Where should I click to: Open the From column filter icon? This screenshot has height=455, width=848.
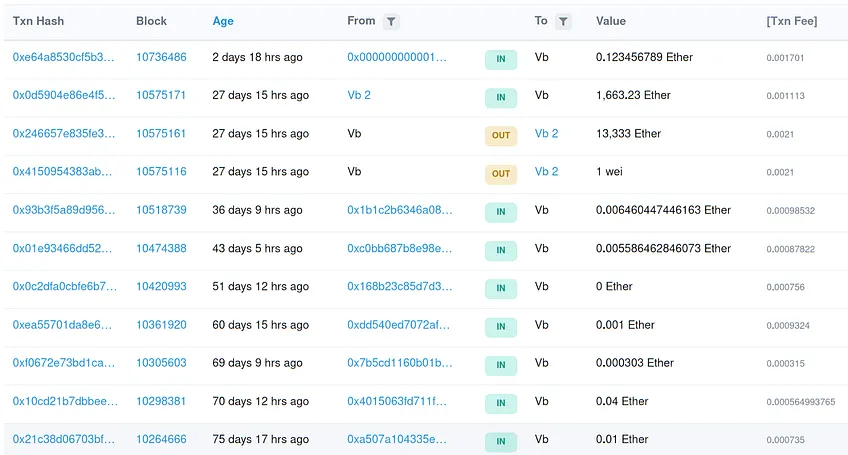tap(391, 22)
